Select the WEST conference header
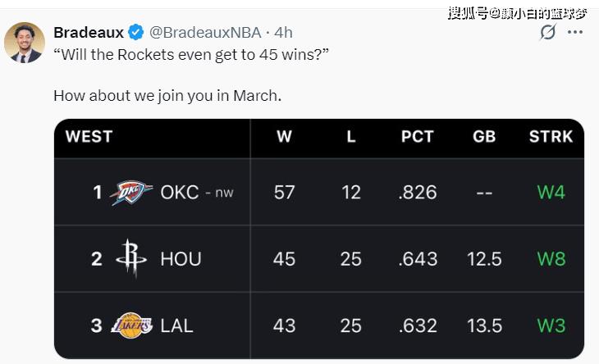599x364 pixels. 89,137
